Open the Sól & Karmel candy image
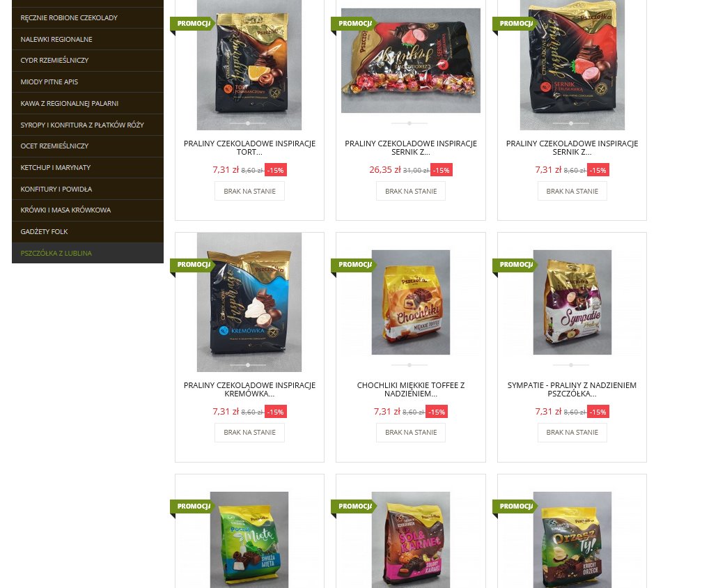718x588 pixels. click(411, 540)
